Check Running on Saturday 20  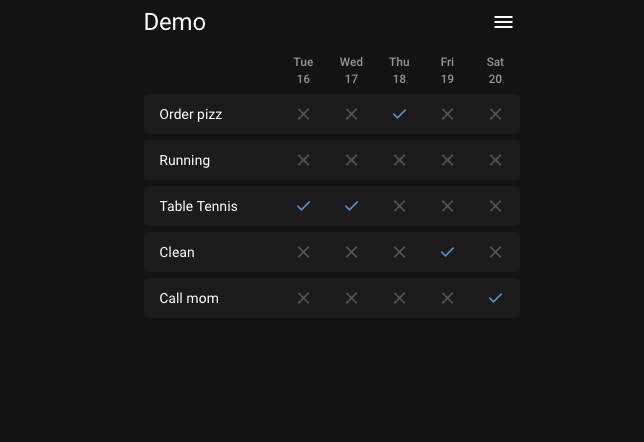pos(495,160)
